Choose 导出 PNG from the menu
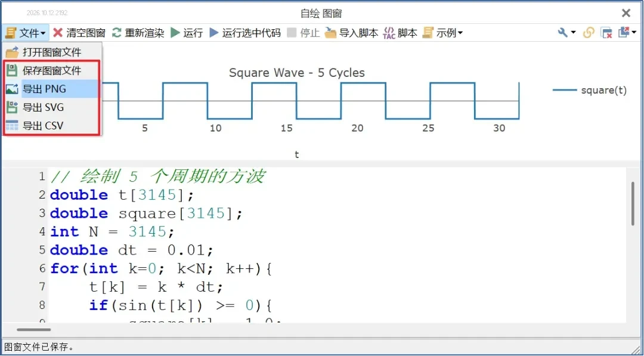The width and height of the screenshot is (644, 356). click(52, 89)
